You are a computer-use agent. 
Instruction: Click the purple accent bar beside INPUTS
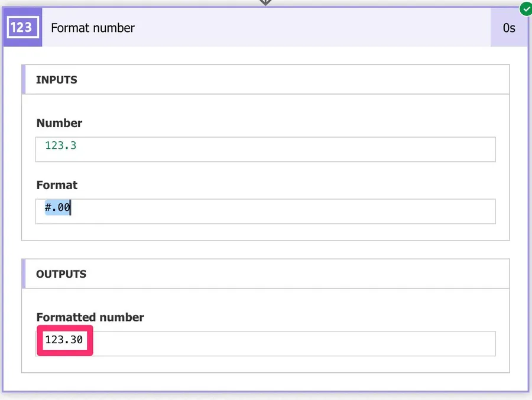[x=24, y=80]
